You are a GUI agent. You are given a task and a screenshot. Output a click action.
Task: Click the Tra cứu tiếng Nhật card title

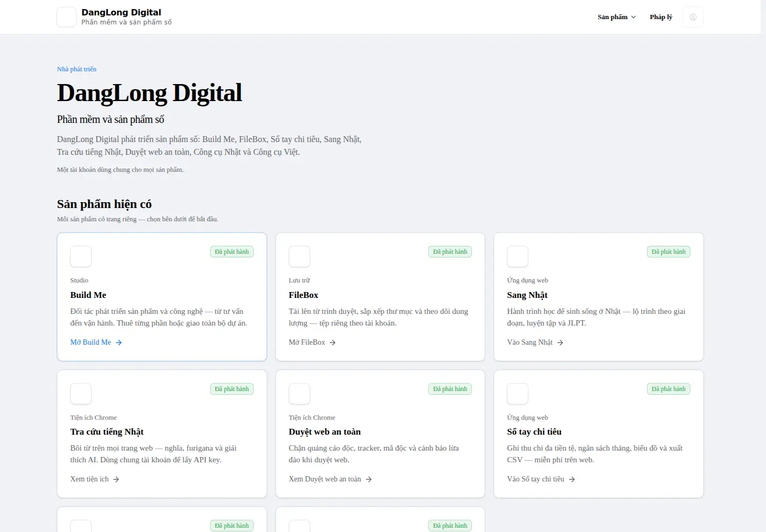107,432
